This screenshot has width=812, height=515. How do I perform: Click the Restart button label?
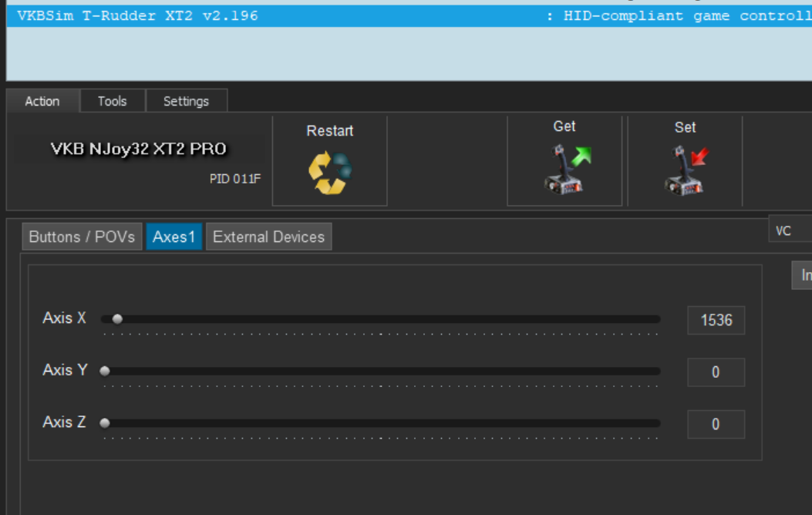tap(330, 130)
